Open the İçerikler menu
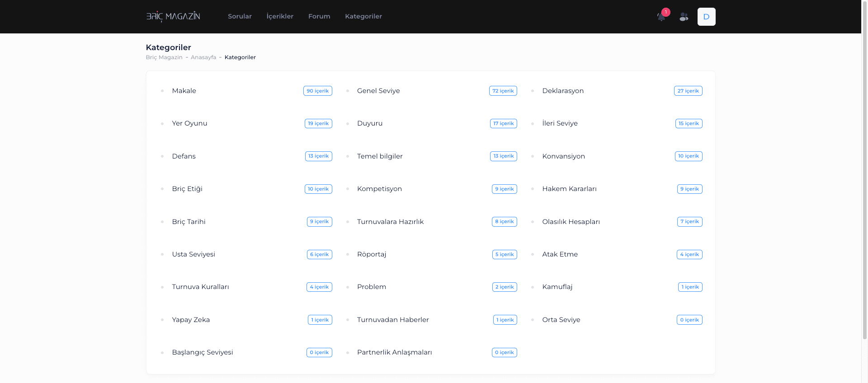 pyautogui.click(x=280, y=16)
